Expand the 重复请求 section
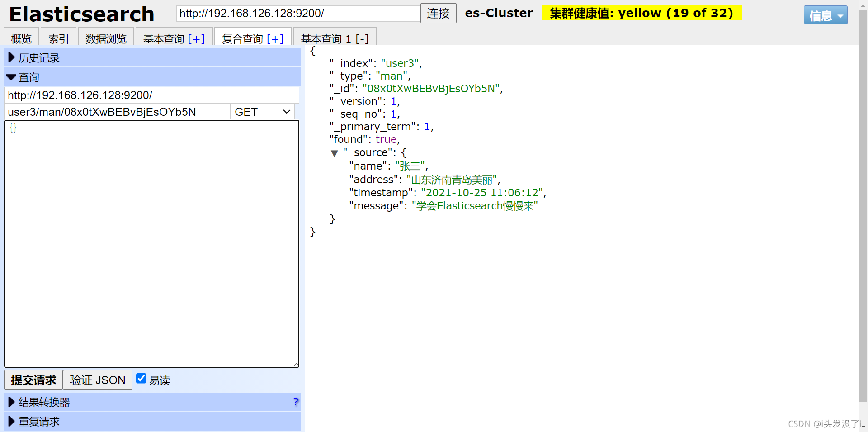Image resolution: width=868 pixels, height=432 pixels. pos(152,422)
